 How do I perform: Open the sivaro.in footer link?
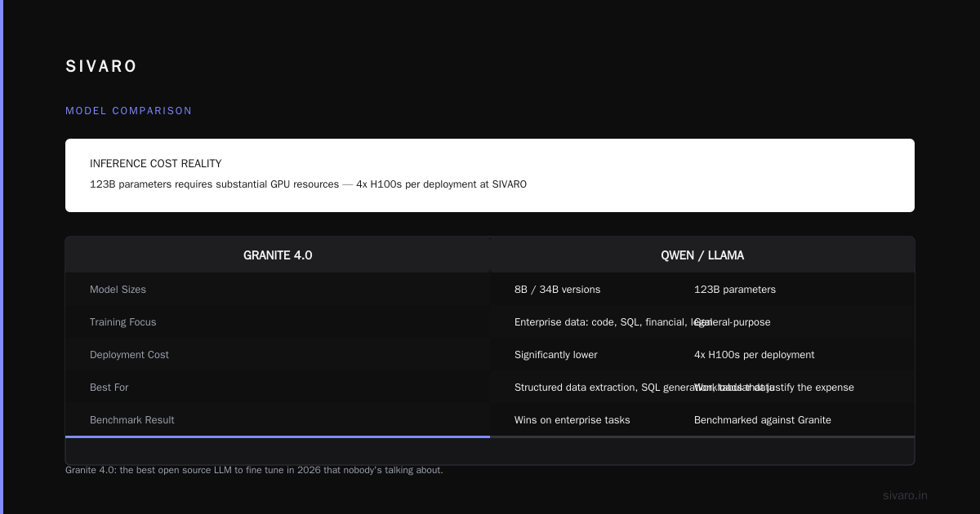click(x=905, y=495)
